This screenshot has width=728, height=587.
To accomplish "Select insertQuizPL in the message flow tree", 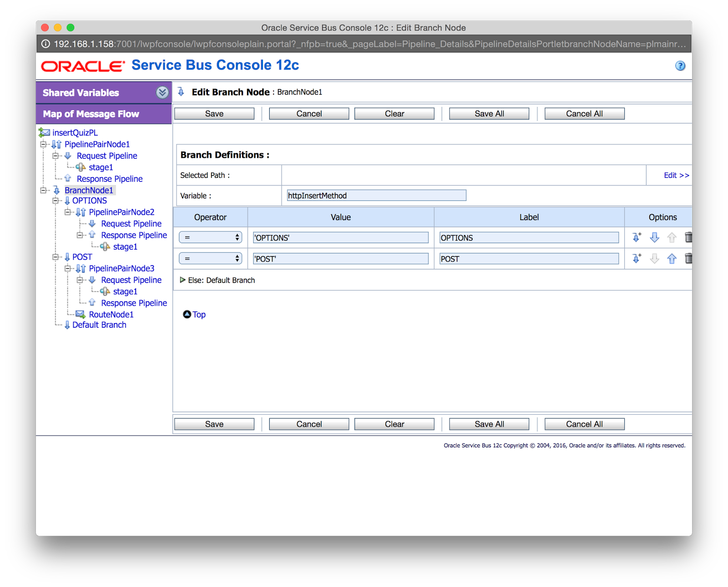I will tap(75, 132).
